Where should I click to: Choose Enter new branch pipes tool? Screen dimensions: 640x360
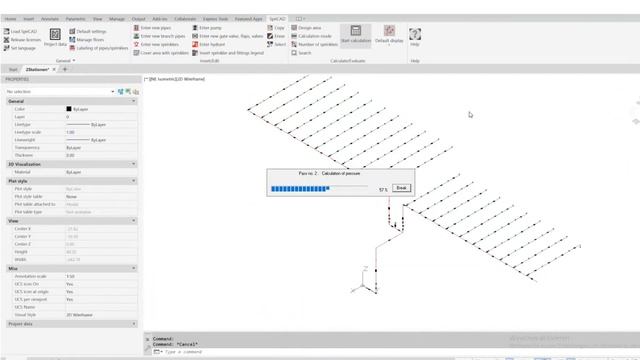pos(159,36)
